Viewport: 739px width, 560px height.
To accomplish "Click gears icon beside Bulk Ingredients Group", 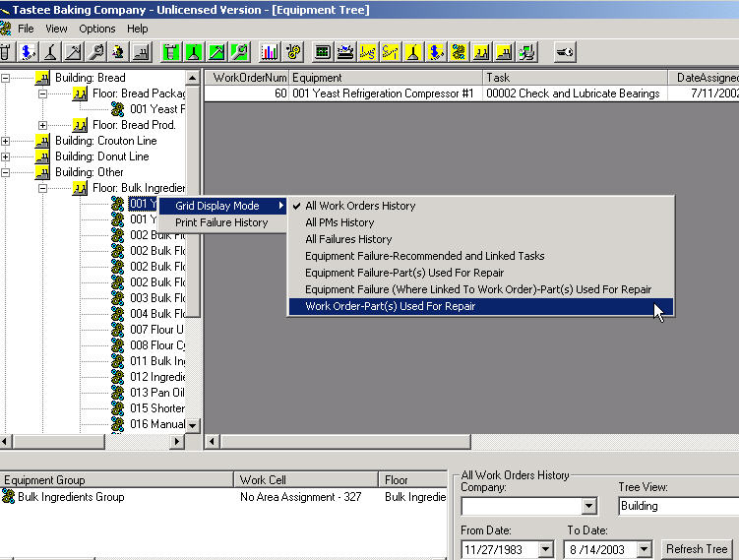I will [x=9, y=496].
